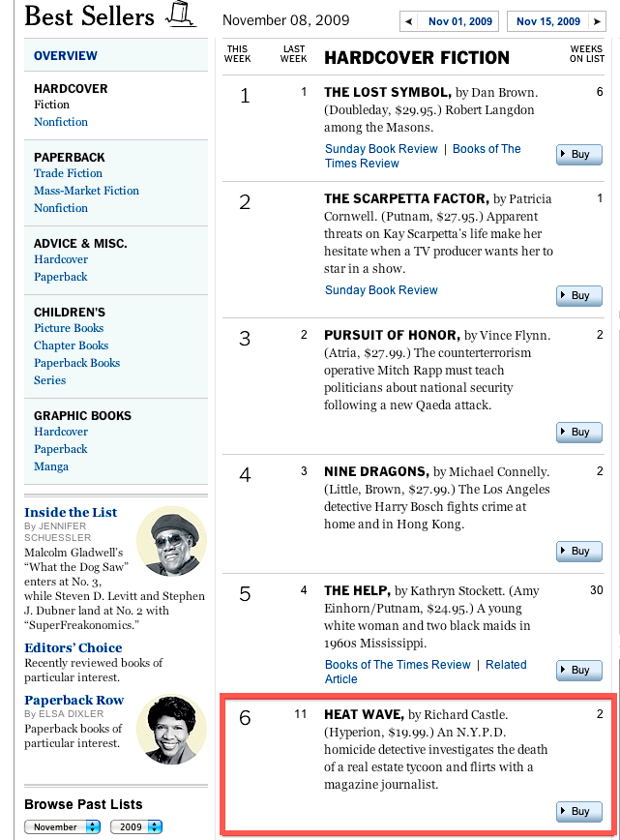
Task: Click Buy next to The Help
Action: pyautogui.click(x=579, y=670)
